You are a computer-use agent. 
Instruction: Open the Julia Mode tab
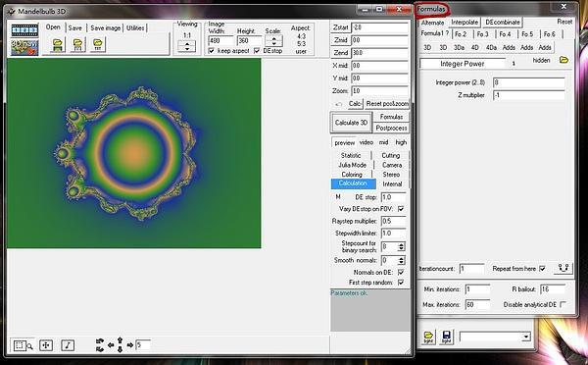tap(352, 165)
